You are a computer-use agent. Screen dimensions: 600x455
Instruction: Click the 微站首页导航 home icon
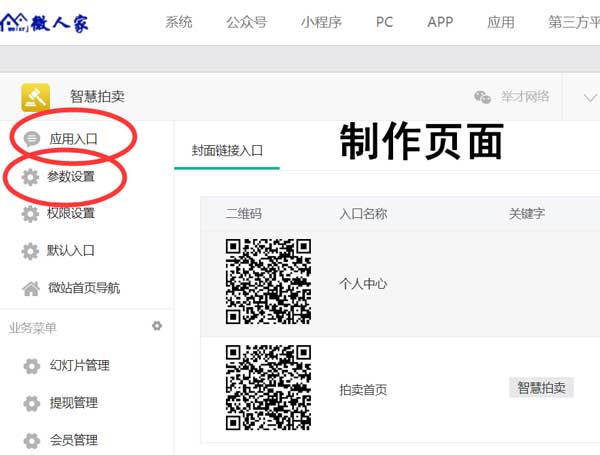coord(31,288)
